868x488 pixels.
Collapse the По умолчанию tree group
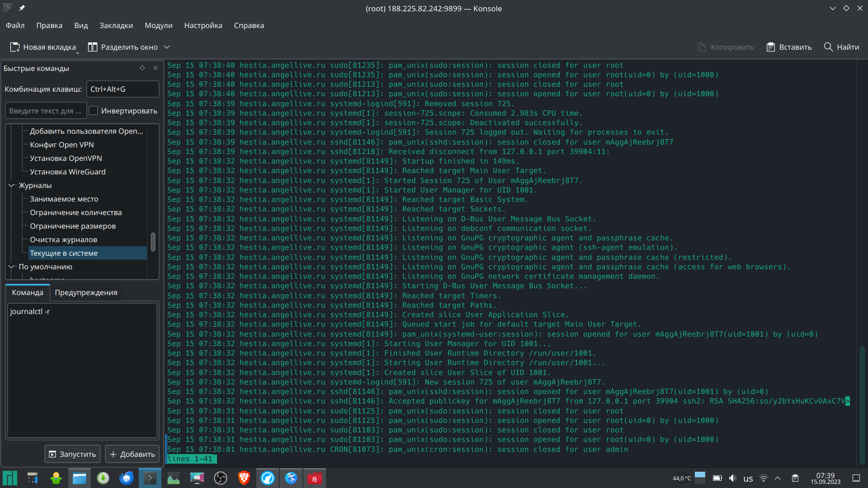click(11, 267)
